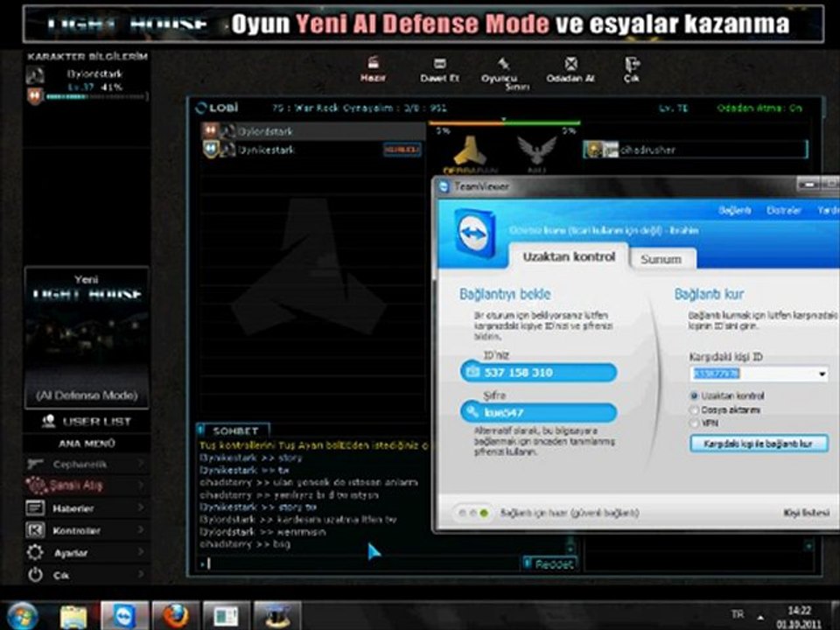Open Kişi listesi link in TeamViewer

[806, 513]
